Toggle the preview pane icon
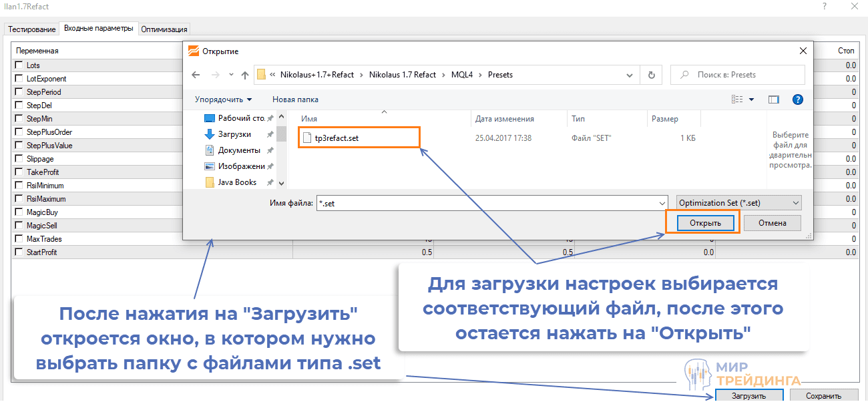868x402 pixels. pos(773,99)
